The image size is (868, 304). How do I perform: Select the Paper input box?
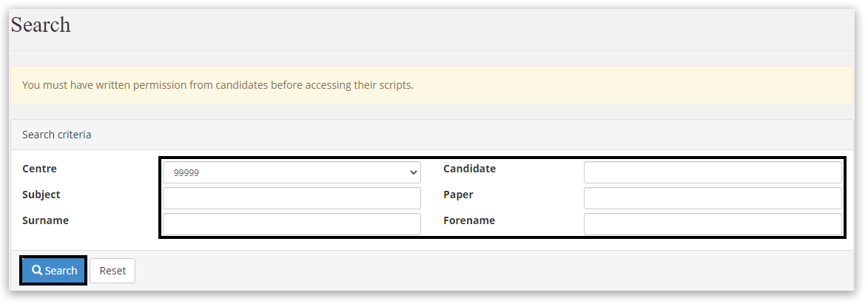713,198
